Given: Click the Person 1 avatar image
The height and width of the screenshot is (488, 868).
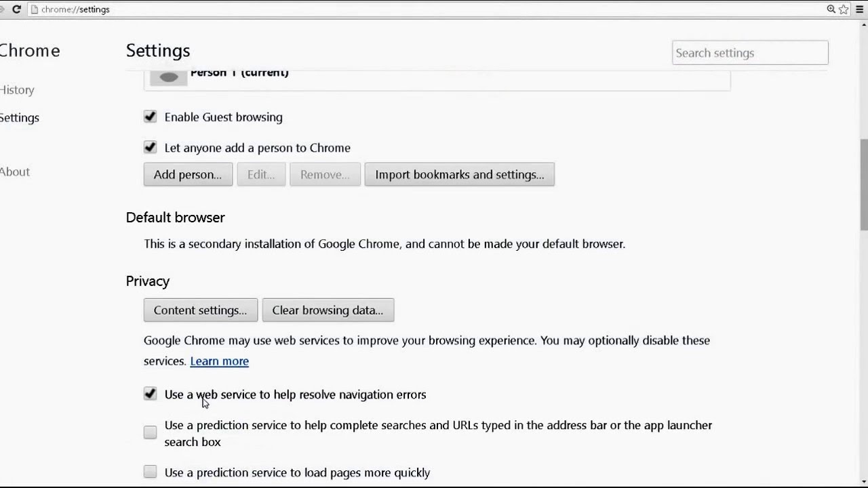Looking at the screenshot, I should pyautogui.click(x=168, y=77).
